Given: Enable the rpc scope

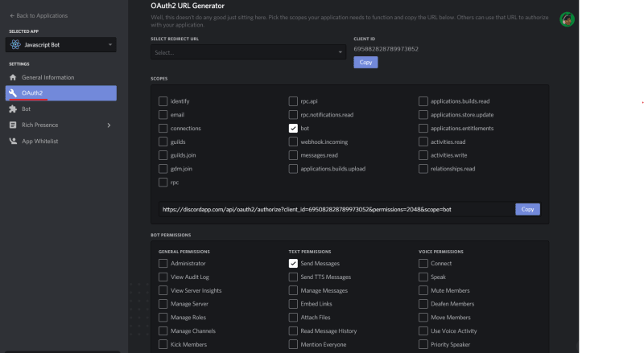Looking at the screenshot, I should click(163, 183).
